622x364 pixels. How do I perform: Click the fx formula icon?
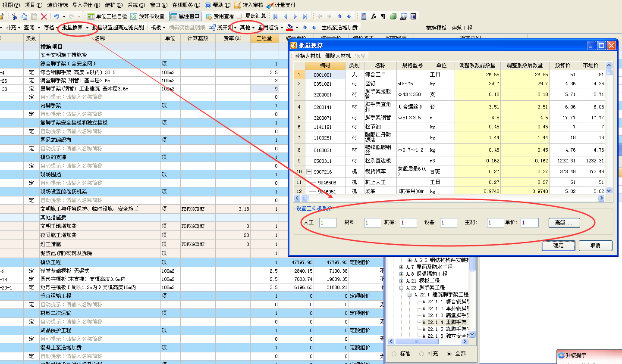click(x=374, y=16)
